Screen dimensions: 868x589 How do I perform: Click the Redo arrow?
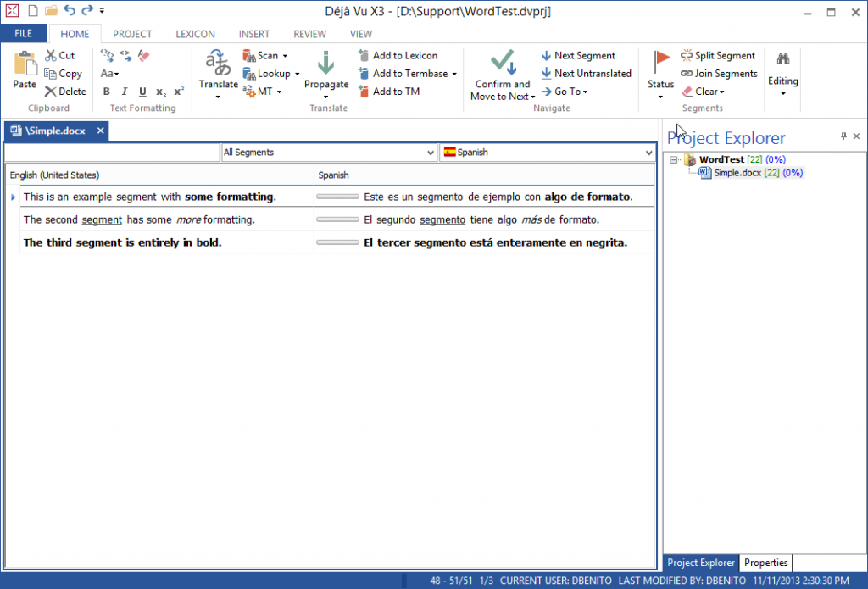pos(87,10)
